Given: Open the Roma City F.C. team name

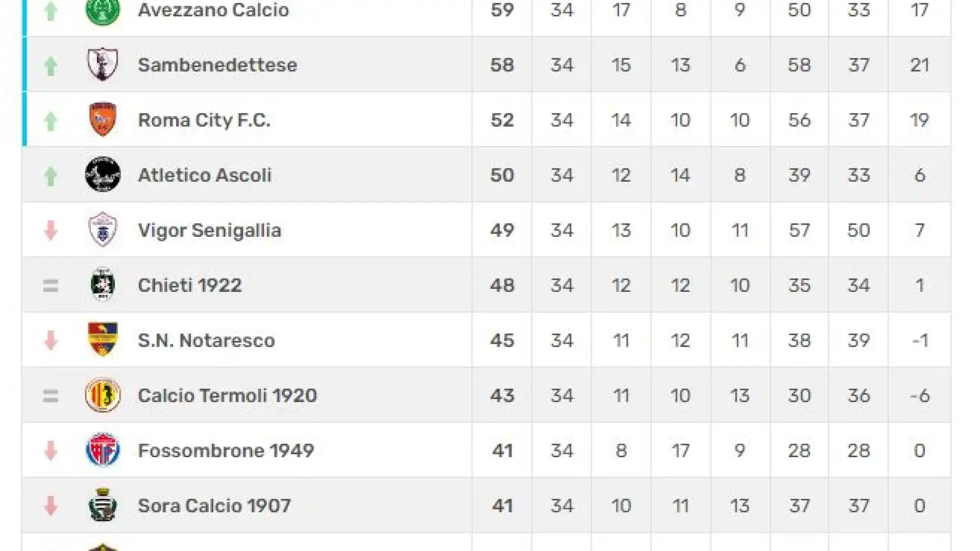Looking at the screenshot, I should 204,120.
